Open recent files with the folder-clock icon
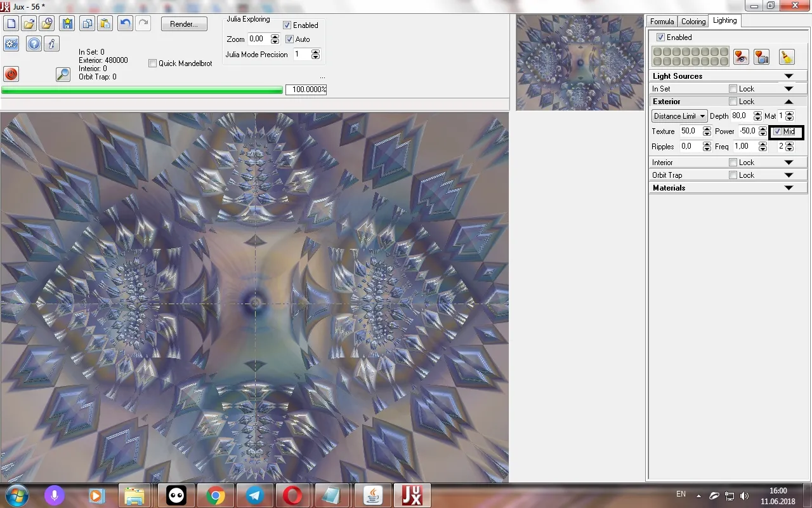Viewport: 812px width, 508px height. coord(46,24)
